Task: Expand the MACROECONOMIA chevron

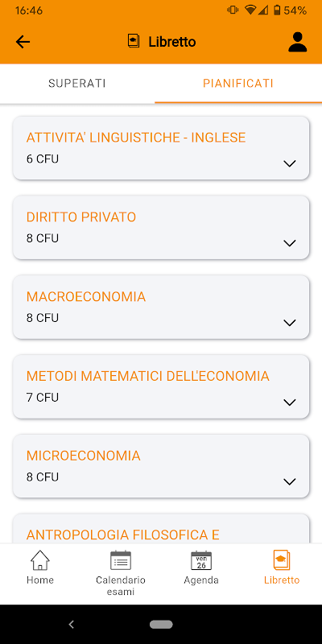Action: [x=290, y=323]
